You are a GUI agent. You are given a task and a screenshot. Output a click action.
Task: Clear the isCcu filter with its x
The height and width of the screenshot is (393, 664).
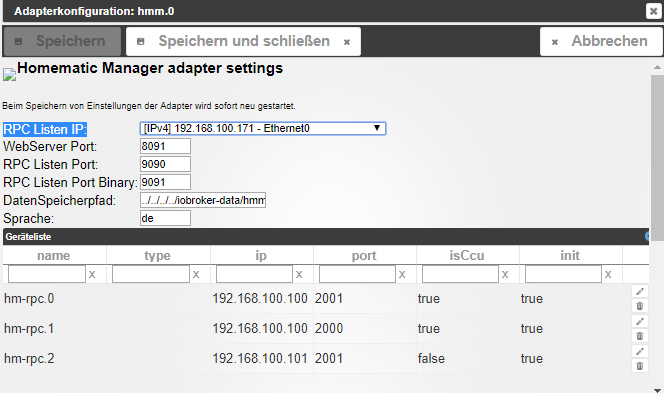(505, 274)
